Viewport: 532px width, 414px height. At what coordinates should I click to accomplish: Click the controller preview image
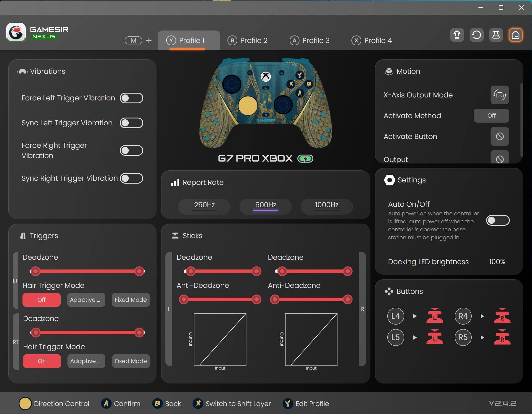pyautogui.click(x=265, y=103)
